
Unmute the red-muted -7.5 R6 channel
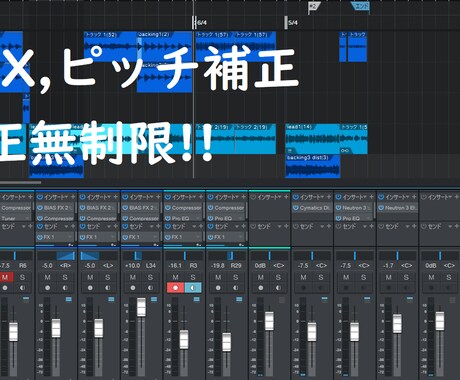[x=5, y=277]
